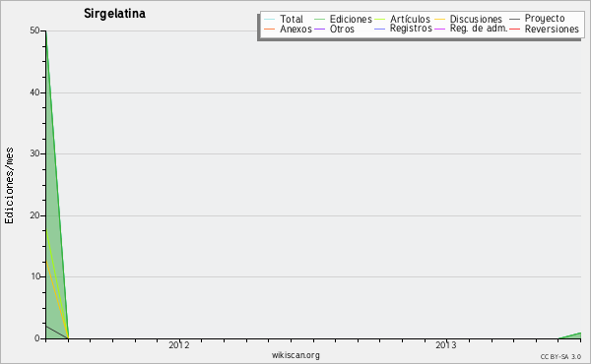Click the Reg. de adm. legend label
Viewport: 591px width, 364px height.
[479, 29]
